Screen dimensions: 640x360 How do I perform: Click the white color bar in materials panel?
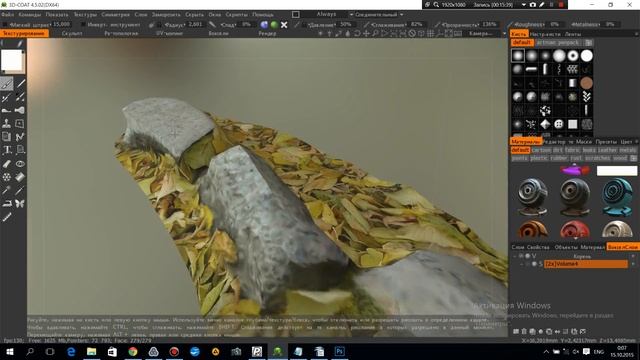(x=617, y=170)
